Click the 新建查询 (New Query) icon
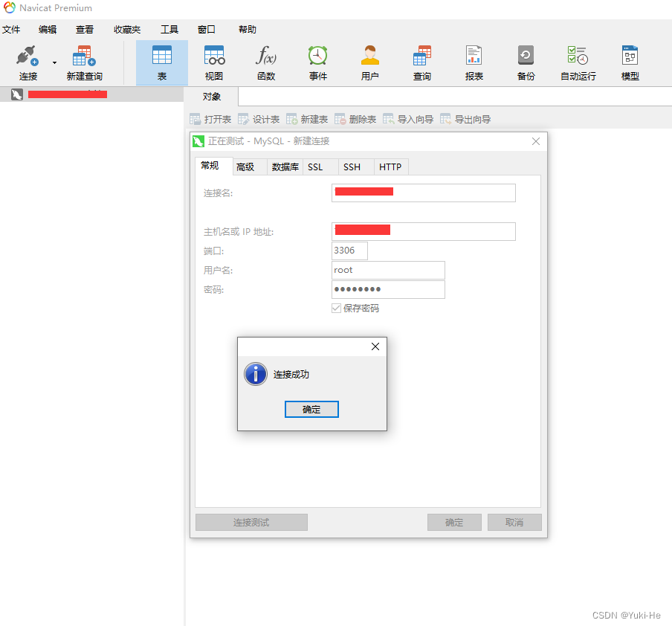 (85, 62)
